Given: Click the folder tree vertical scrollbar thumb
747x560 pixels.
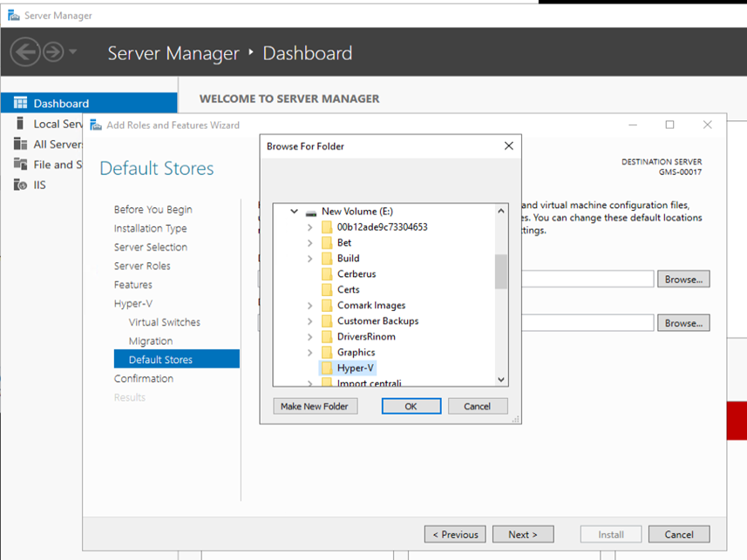Looking at the screenshot, I should click(x=501, y=271).
